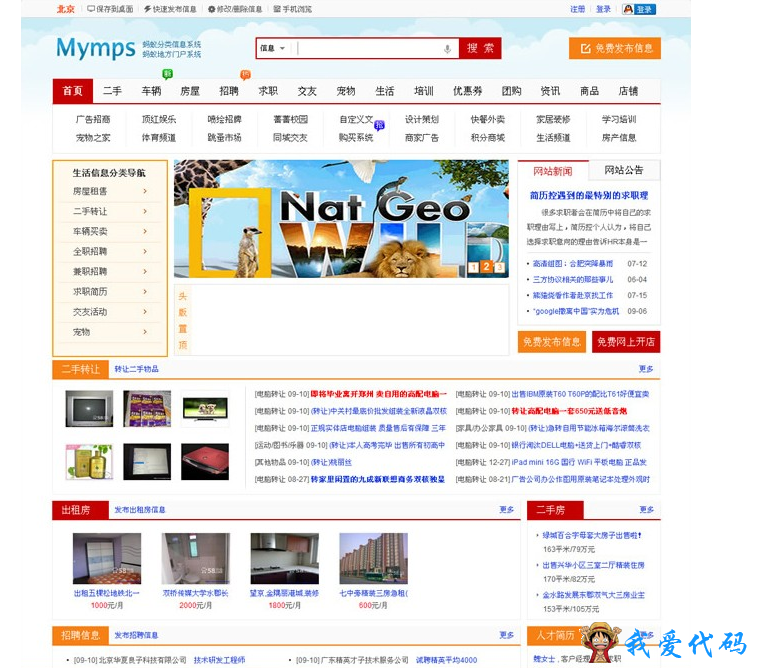Switch to the 网站新闻 tab
The image size is (764, 668).
pos(553,171)
